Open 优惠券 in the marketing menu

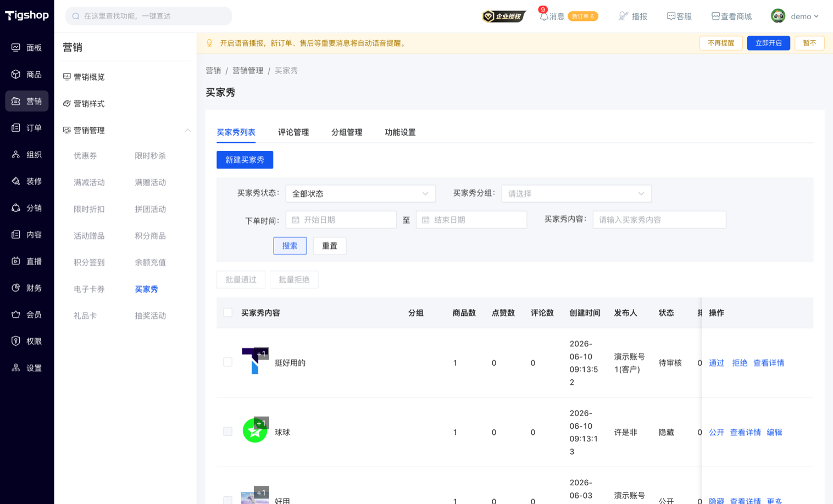(85, 156)
